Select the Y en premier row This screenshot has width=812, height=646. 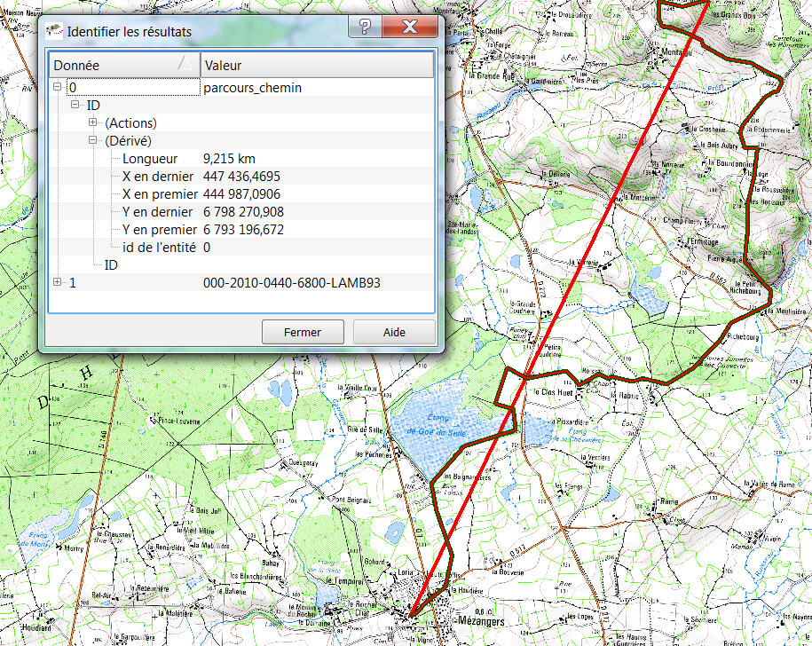158,230
